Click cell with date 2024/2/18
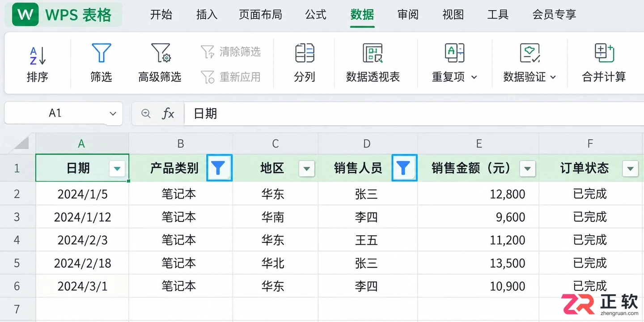The height and width of the screenshot is (322, 644). [82, 263]
